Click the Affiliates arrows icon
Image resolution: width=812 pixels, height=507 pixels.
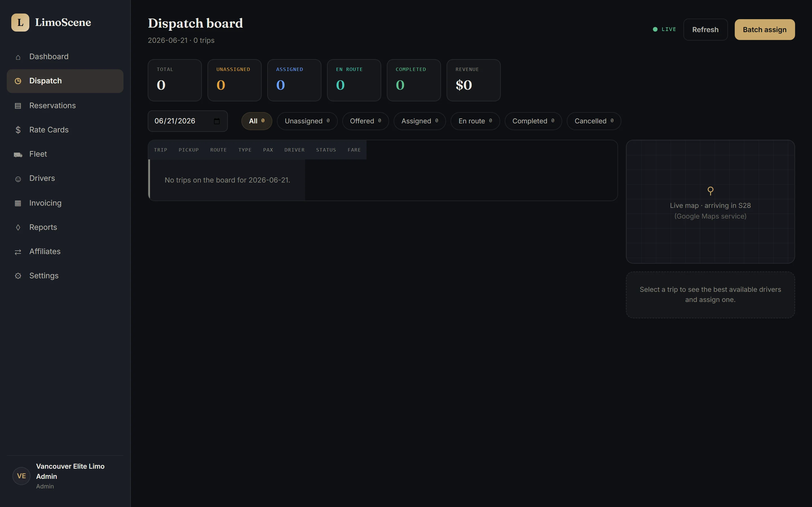pos(18,252)
